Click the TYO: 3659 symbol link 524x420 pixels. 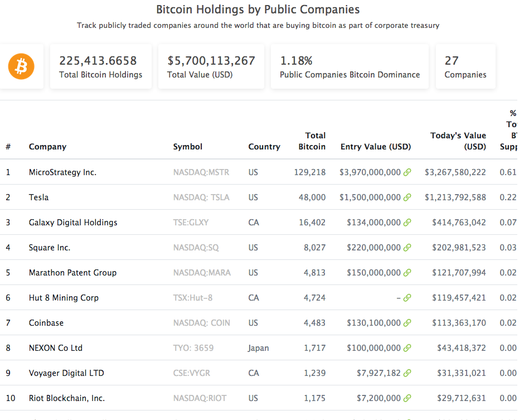[x=193, y=348]
